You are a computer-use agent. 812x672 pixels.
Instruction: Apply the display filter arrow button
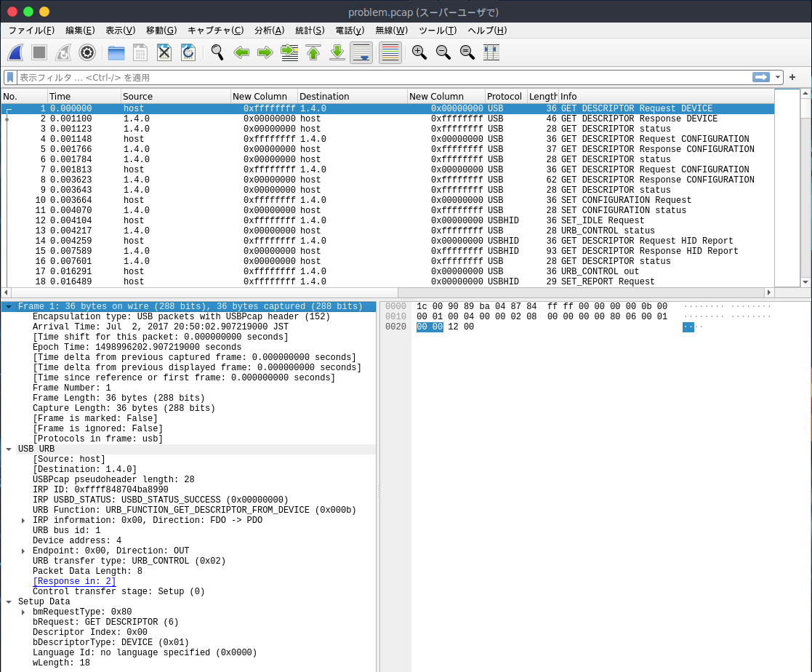[x=760, y=77]
